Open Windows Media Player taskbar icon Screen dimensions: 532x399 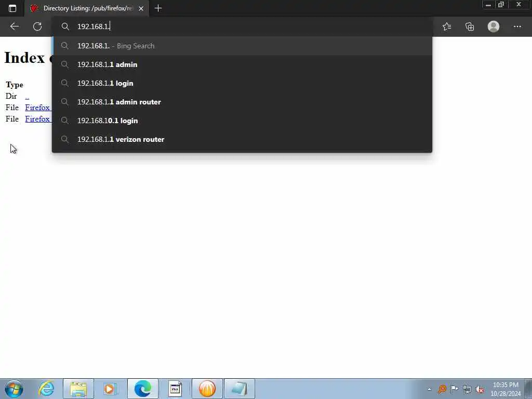110,389
